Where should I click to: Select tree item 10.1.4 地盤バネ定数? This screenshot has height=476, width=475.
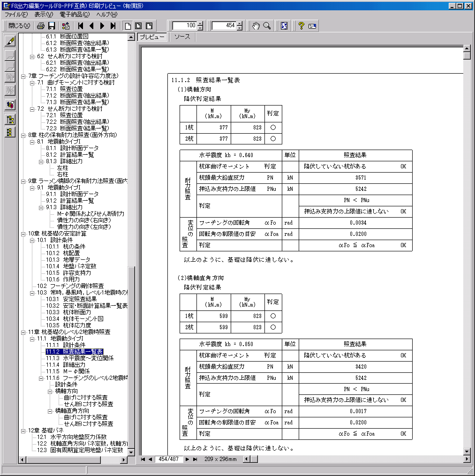(x=71, y=266)
